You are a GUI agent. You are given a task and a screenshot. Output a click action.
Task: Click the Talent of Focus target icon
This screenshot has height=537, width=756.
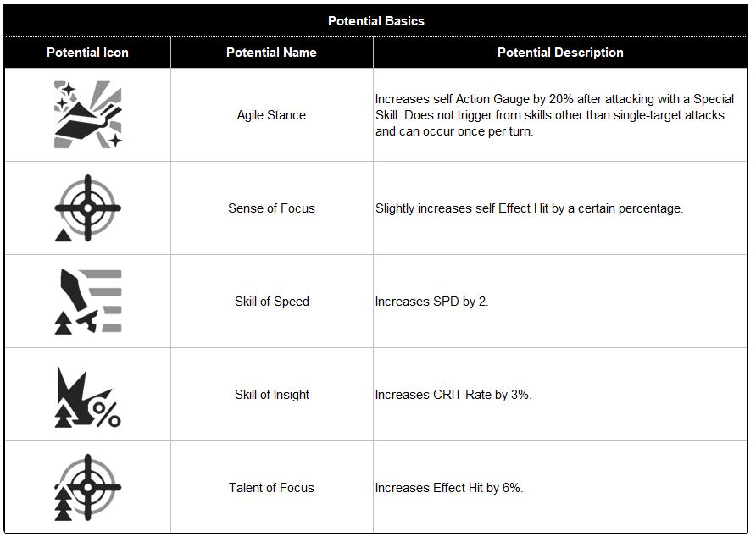point(88,487)
